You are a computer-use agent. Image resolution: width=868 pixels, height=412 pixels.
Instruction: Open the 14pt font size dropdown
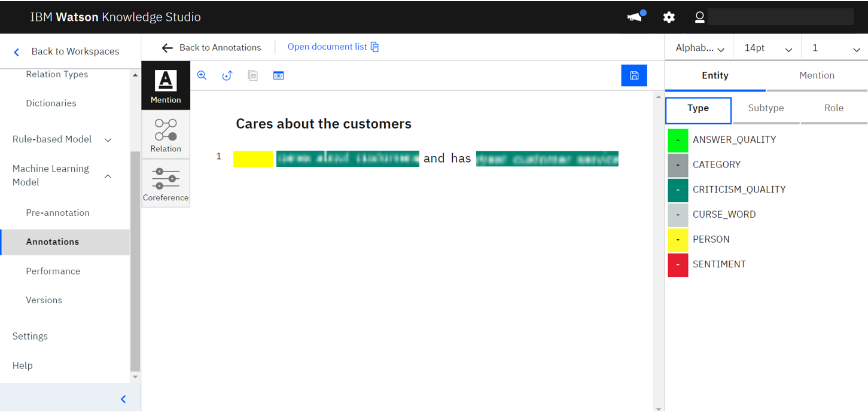(x=768, y=48)
